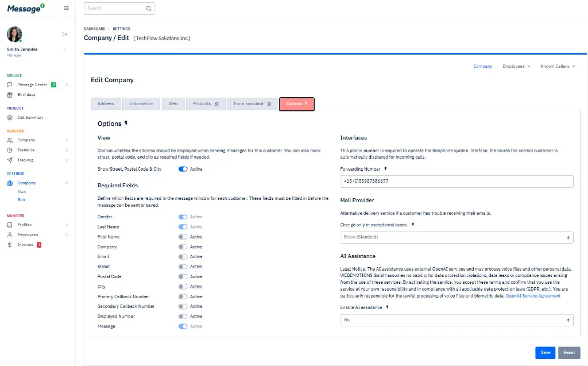Expand the Profiles chevron
588x366 pixels.
[x=67, y=225]
